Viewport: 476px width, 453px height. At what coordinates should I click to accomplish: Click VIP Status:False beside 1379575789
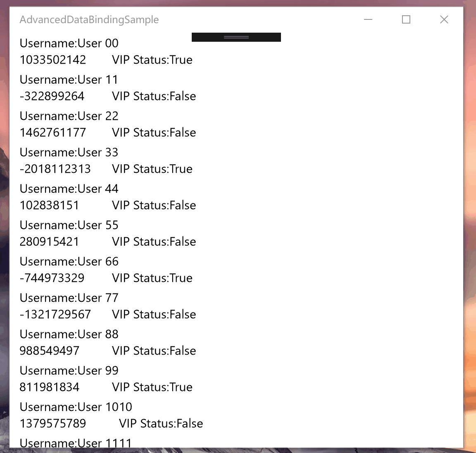(x=161, y=424)
